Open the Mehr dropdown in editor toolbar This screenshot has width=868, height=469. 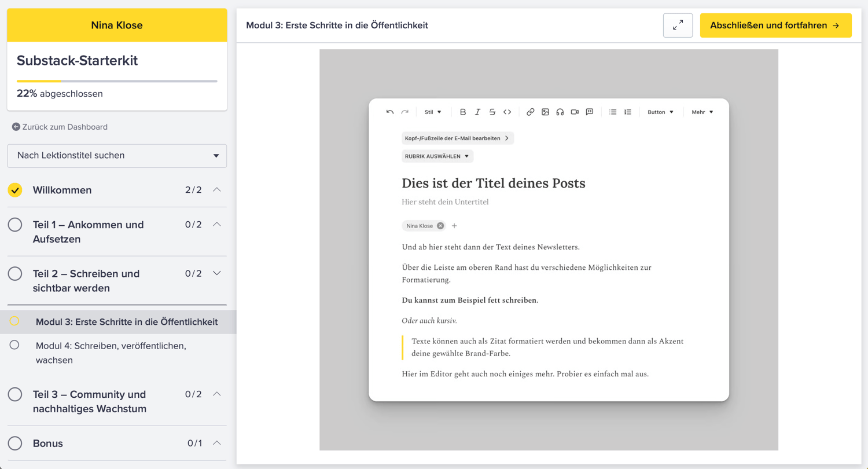[x=703, y=112]
